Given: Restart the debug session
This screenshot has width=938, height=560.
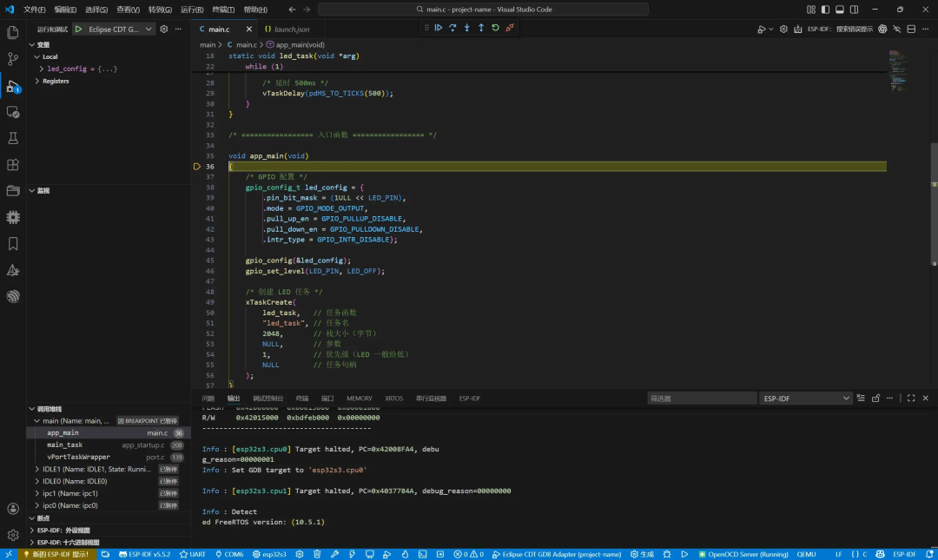Looking at the screenshot, I should pos(495,28).
